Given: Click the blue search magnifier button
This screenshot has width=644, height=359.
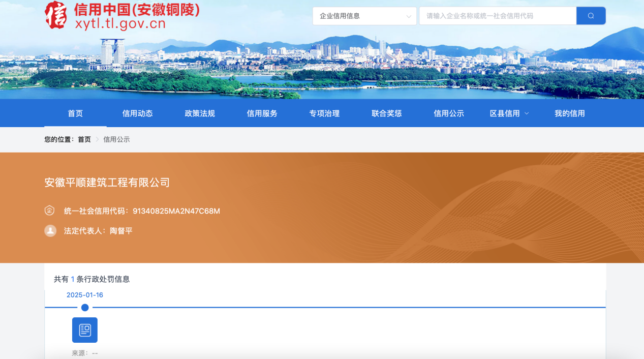Looking at the screenshot, I should coord(591,16).
